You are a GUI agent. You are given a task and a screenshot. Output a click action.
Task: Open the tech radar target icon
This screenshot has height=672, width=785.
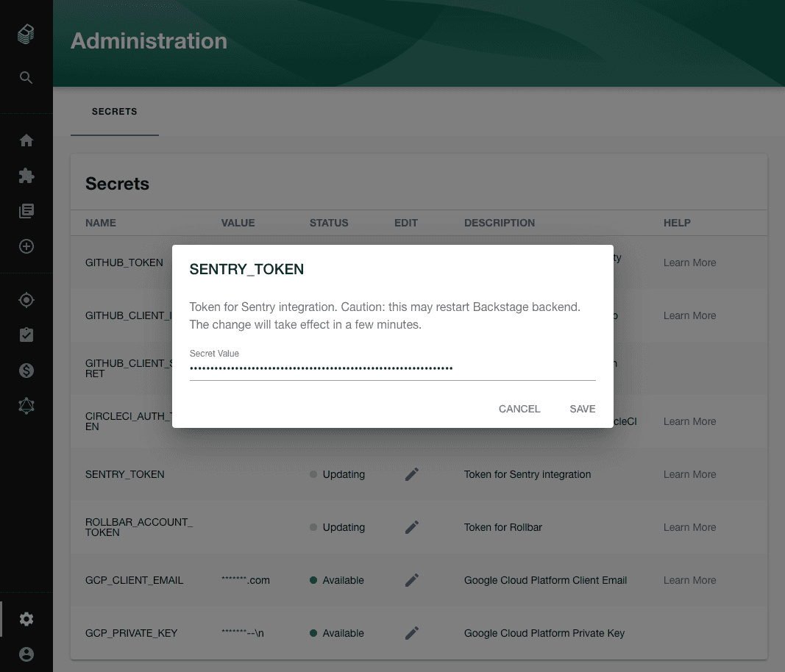click(26, 300)
